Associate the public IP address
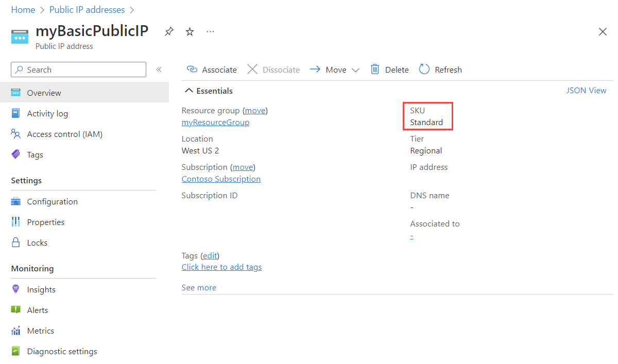Viewport: 618px width, 364px height. click(x=211, y=69)
